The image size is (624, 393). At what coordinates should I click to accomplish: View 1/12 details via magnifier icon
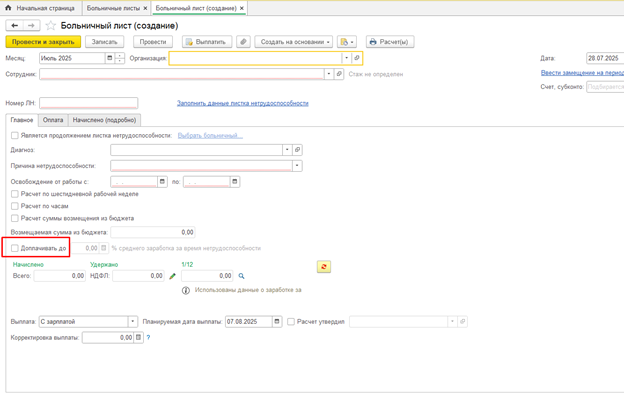241,276
